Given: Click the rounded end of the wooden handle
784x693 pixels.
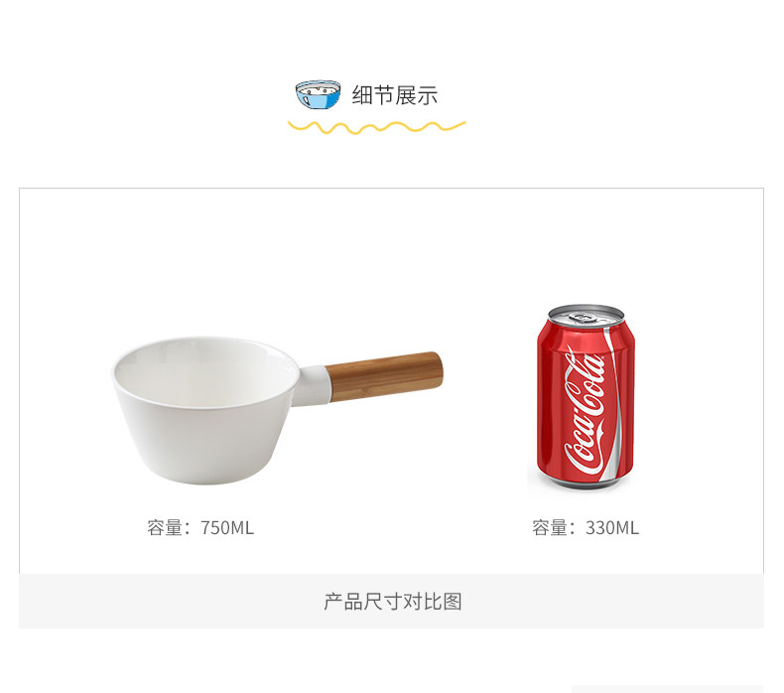Looking at the screenshot, I should pyautogui.click(x=436, y=370).
